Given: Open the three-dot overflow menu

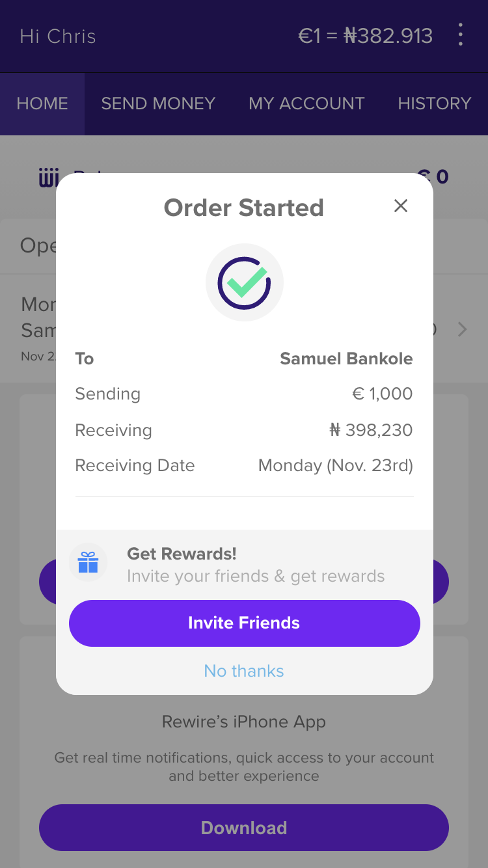Looking at the screenshot, I should click(x=460, y=34).
